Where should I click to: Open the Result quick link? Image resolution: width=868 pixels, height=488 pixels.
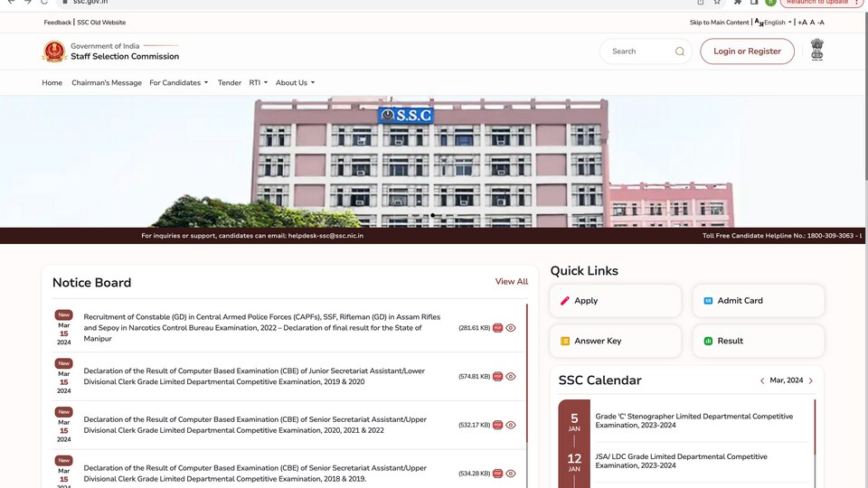[x=759, y=342]
